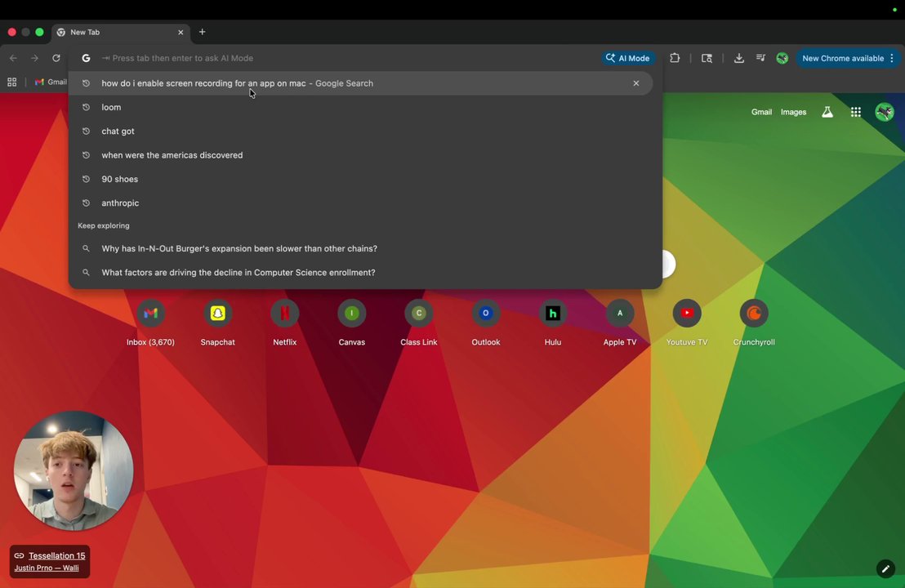
Task: Open a new tab with plus button
Action: [x=202, y=33]
